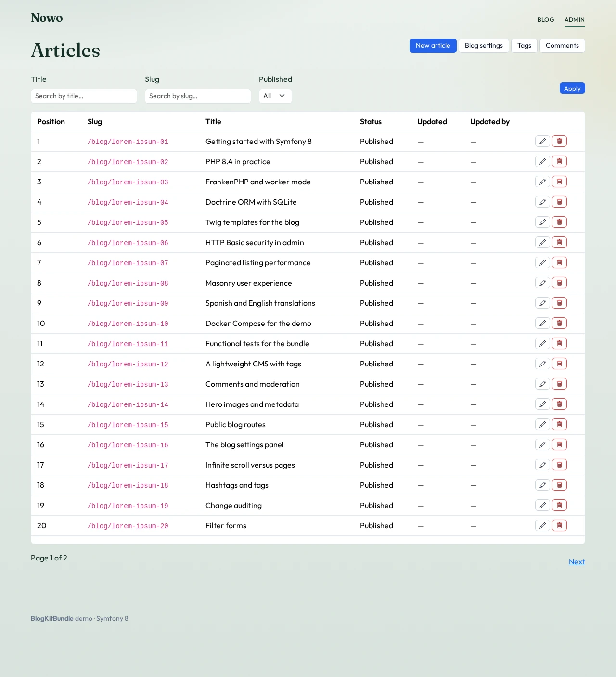616x677 pixels.
Task: Edit "HTTP Basic security in admin" article
Action: pyautogui.click(x=542, y=242)
